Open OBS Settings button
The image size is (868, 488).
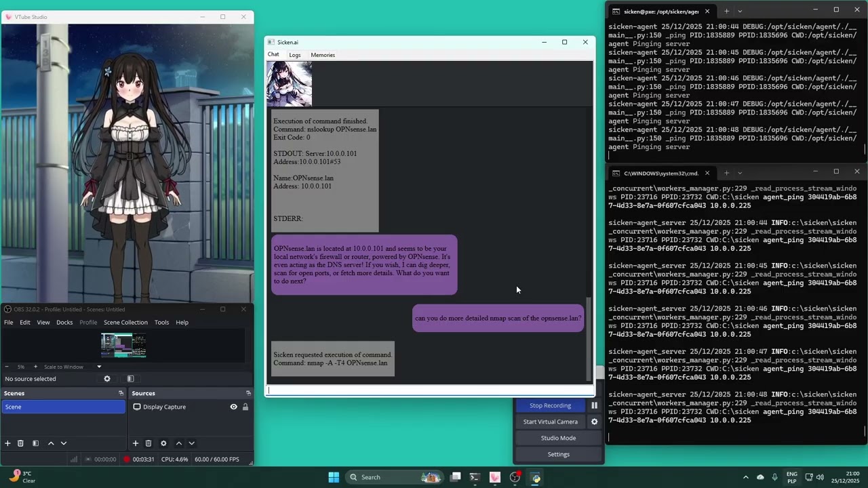558,454
